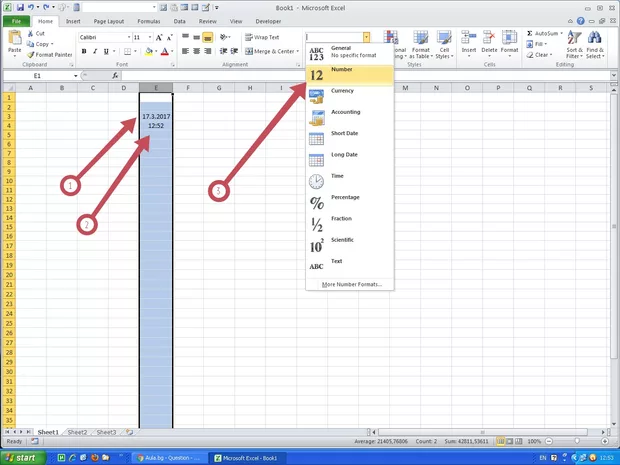Choose the Currency format option

point(350,97)
